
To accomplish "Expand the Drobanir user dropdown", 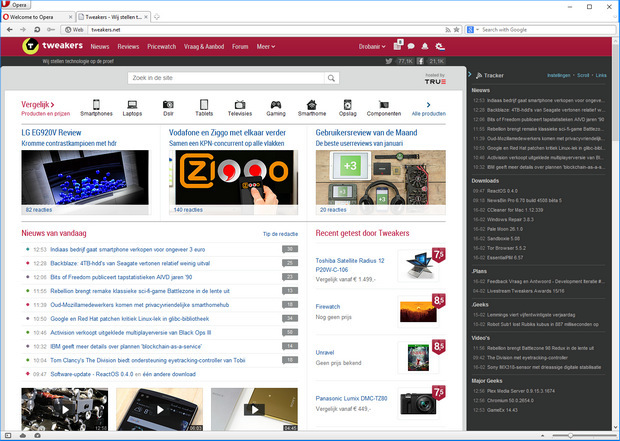I will click(372, 47).
